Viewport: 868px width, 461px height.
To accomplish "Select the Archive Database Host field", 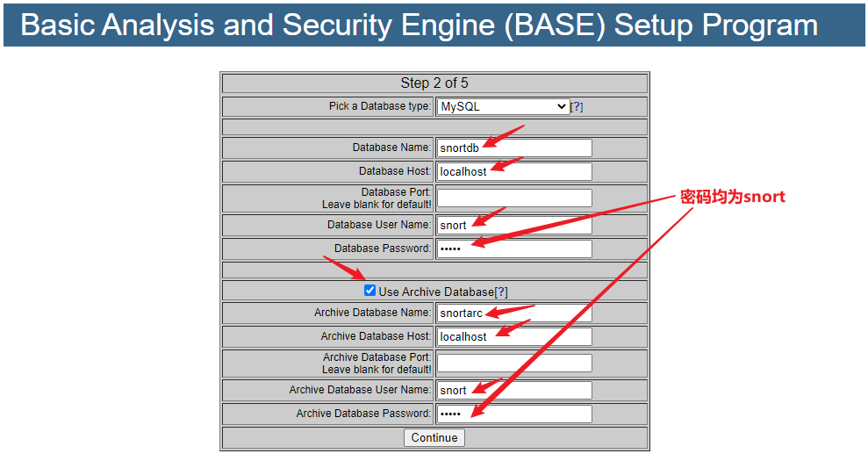I will 514,336.
